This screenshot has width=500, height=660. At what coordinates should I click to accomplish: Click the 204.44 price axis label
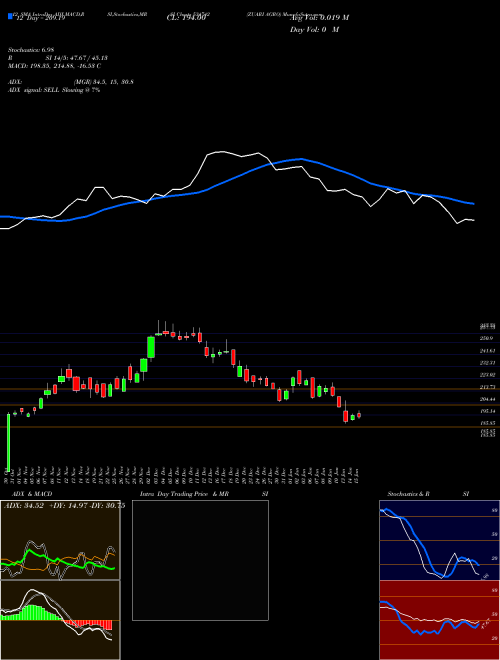[488, 399]
